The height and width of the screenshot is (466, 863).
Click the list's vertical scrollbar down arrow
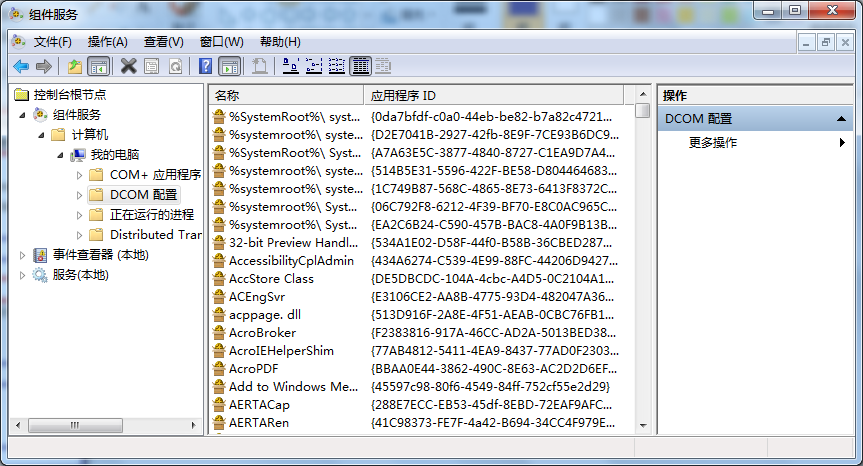642,426
